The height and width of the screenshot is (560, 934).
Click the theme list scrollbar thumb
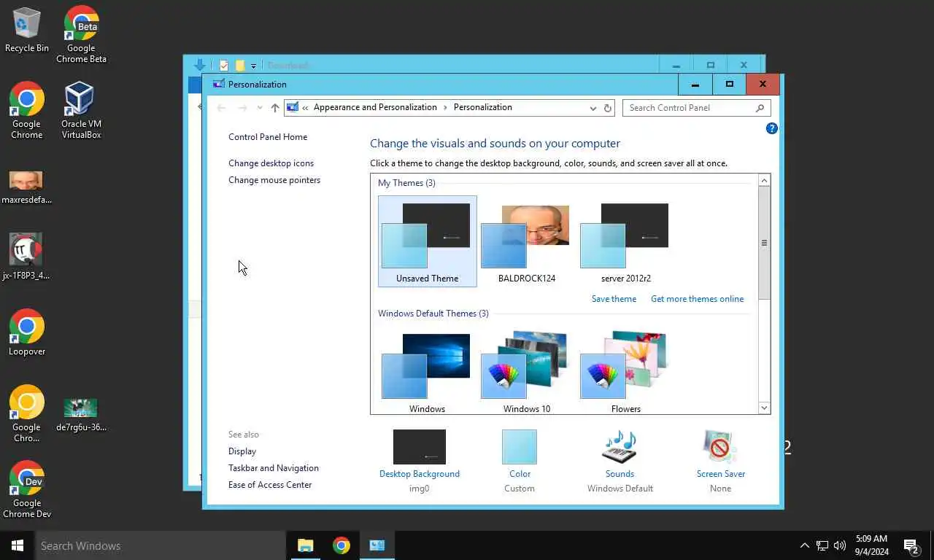tap(764, 243)
